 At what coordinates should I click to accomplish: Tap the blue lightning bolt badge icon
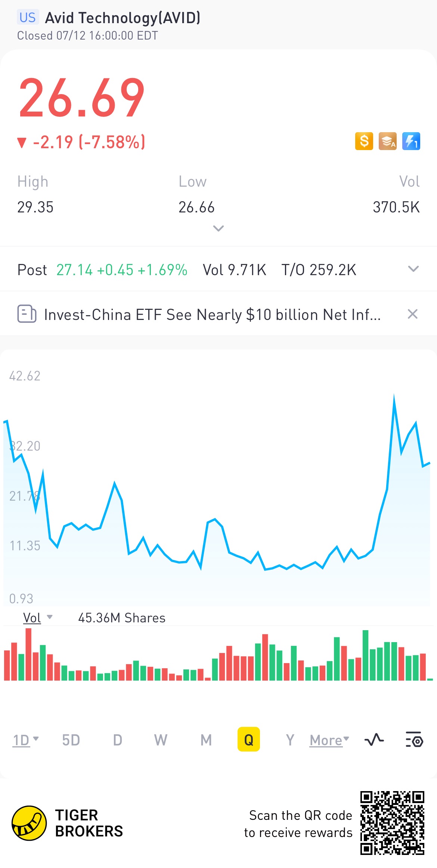point(411,141)
